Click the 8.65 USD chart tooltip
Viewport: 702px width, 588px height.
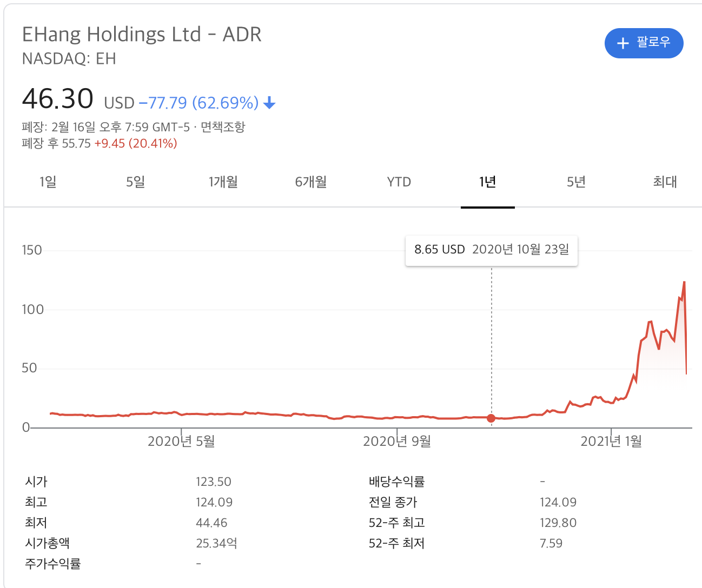tap(492, 250)
